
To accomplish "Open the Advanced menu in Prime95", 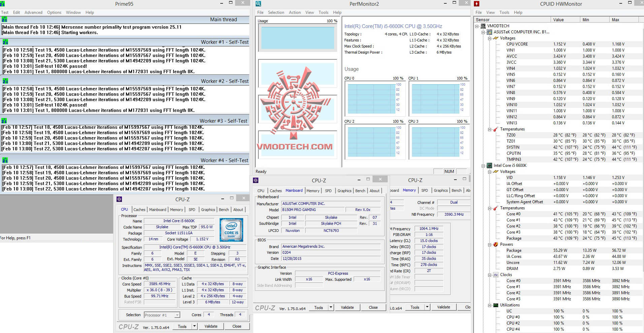I will [33, 12].
